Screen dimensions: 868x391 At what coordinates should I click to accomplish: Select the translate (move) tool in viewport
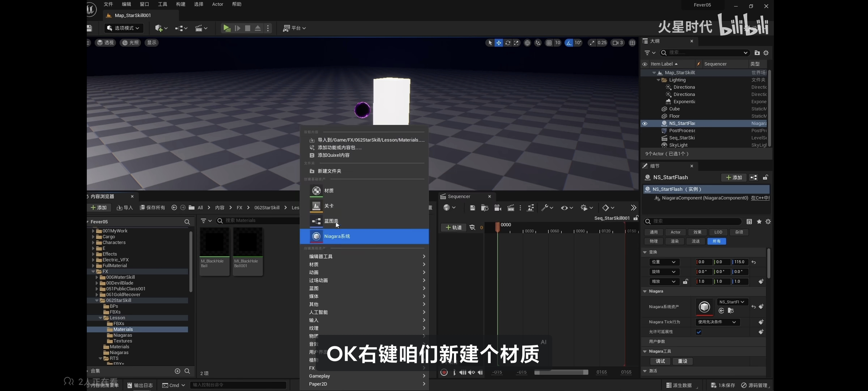(x=499, y=43)
